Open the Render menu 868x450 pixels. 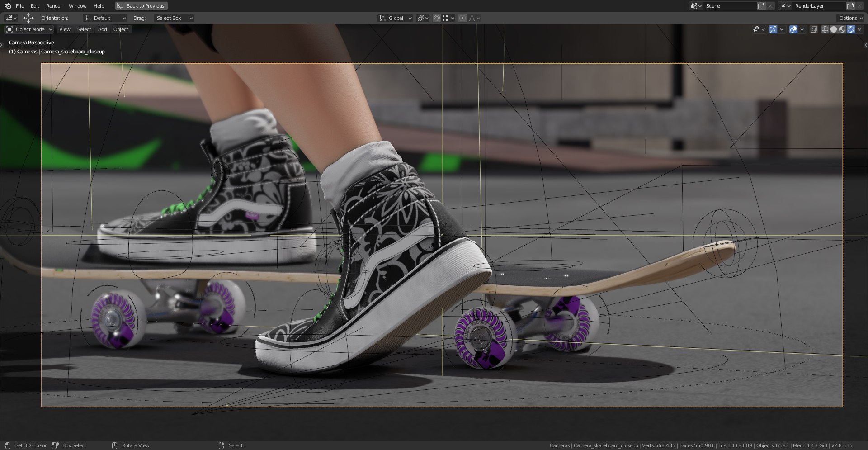coord(54,6)
